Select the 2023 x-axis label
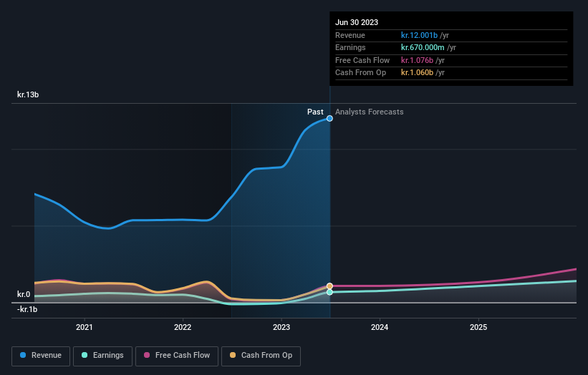 tap(281, 328)
